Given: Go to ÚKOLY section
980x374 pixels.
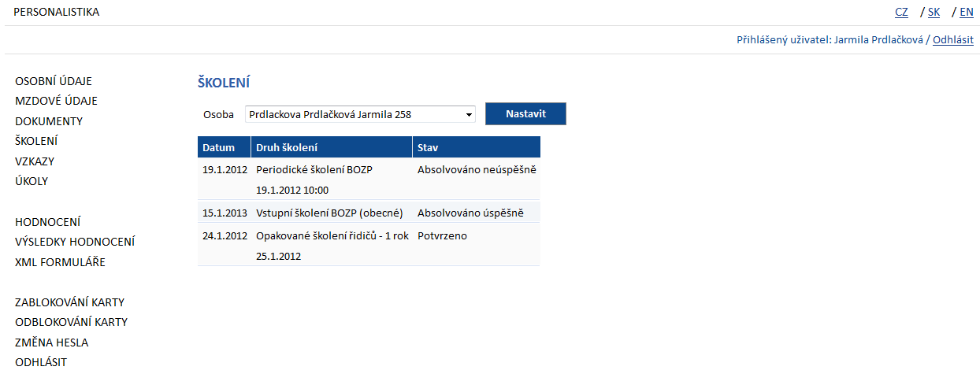Looking at the screenshot, I should (32, 181).
